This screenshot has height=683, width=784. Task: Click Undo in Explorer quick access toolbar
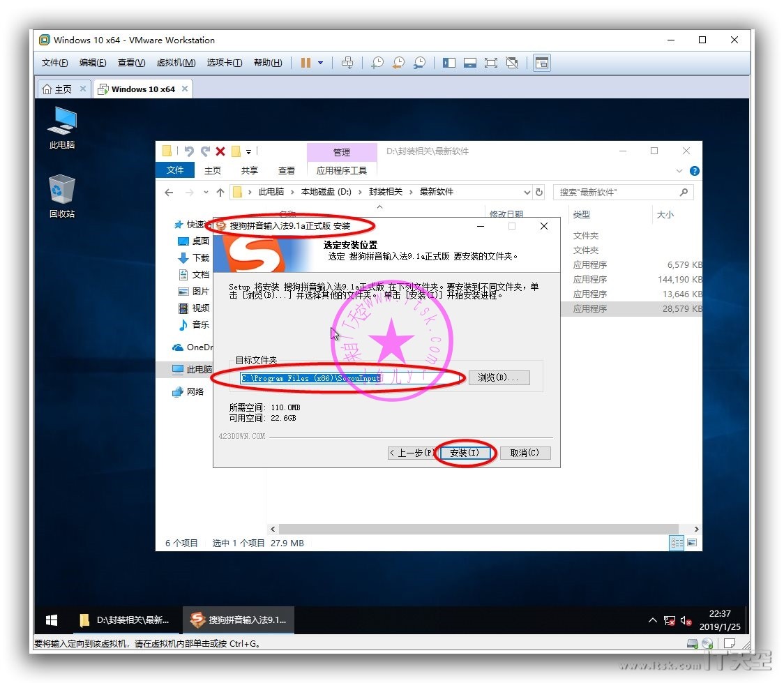coord(189,151)
